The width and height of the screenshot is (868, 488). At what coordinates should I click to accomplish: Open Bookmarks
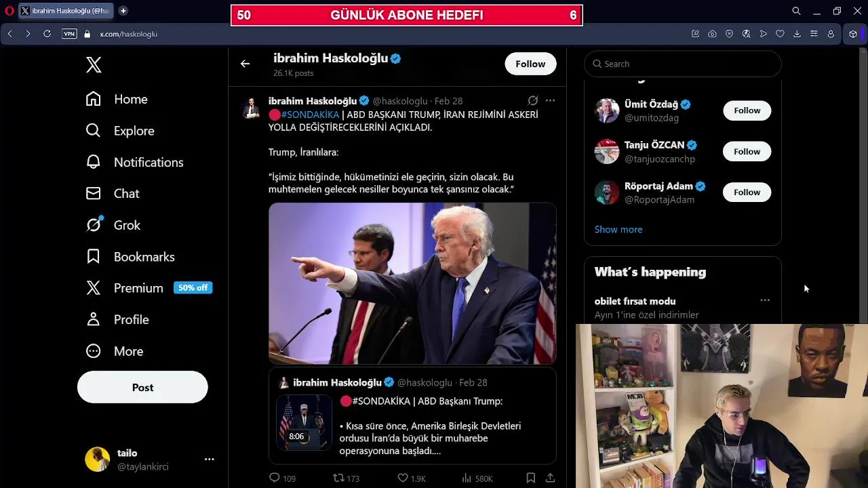pyautogui.click(x=130, y=257)
